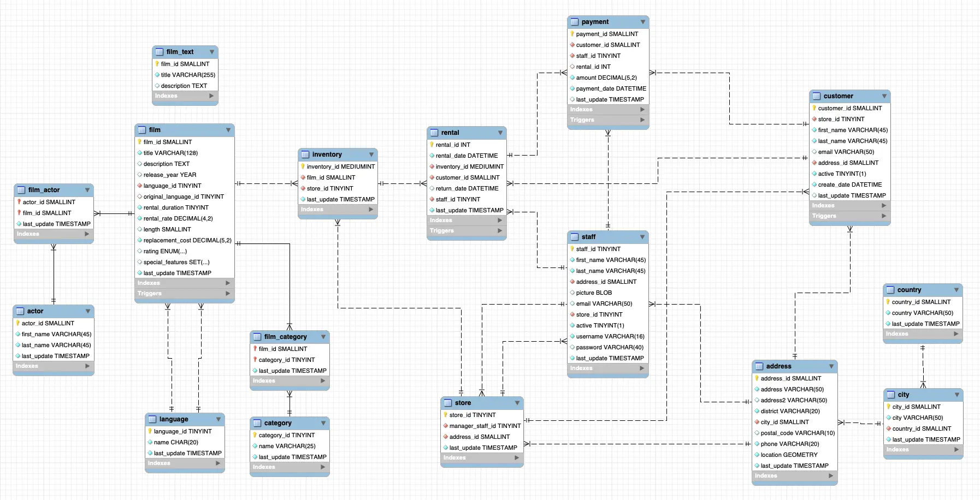This screenshot has width=980, height=500.
Task: Click the film_actor table icon
Action: (21, 190)
